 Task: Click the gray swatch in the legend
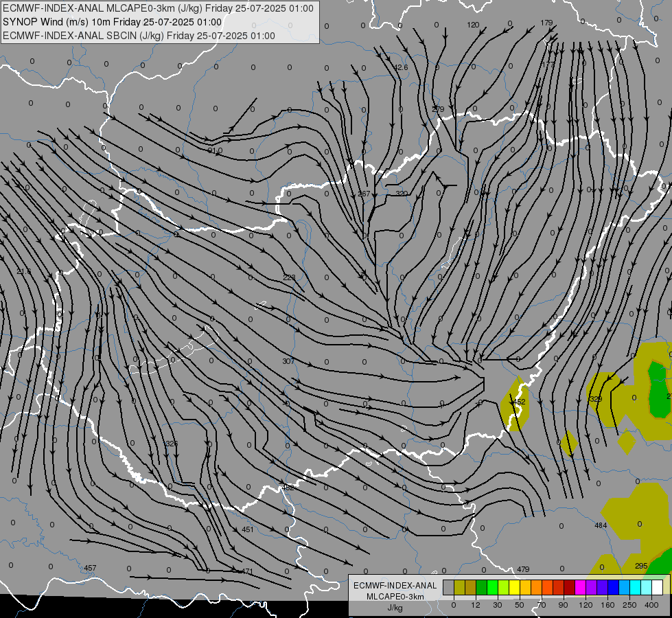pos(449,588)
